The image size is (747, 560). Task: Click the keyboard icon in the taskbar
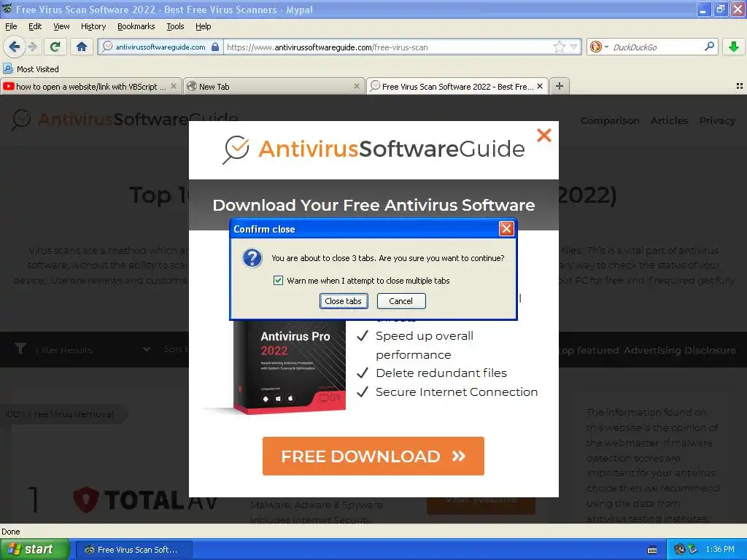652,550
